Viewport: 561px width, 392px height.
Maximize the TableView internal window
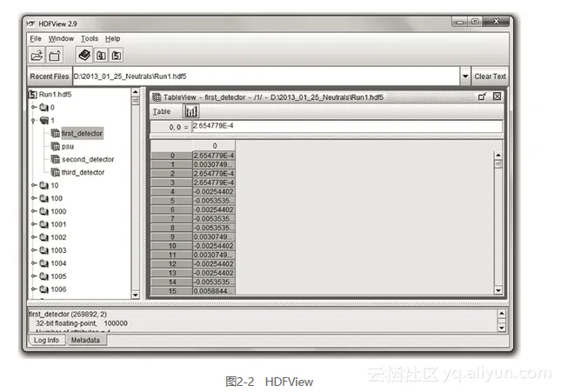[x=482, y=96]
